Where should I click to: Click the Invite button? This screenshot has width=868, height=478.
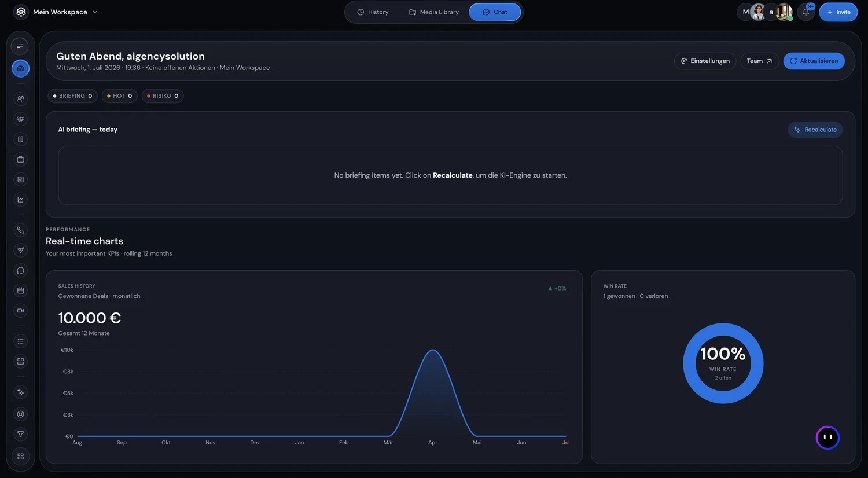pyautogui.click(x=838, y=12)
